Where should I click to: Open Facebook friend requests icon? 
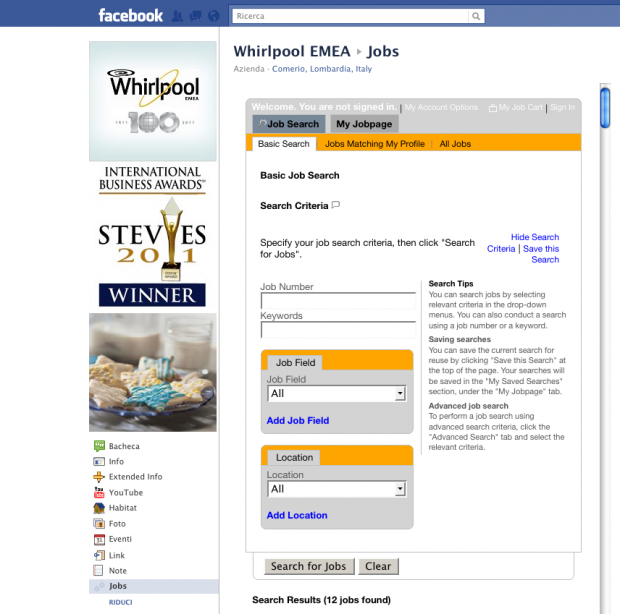177,16
